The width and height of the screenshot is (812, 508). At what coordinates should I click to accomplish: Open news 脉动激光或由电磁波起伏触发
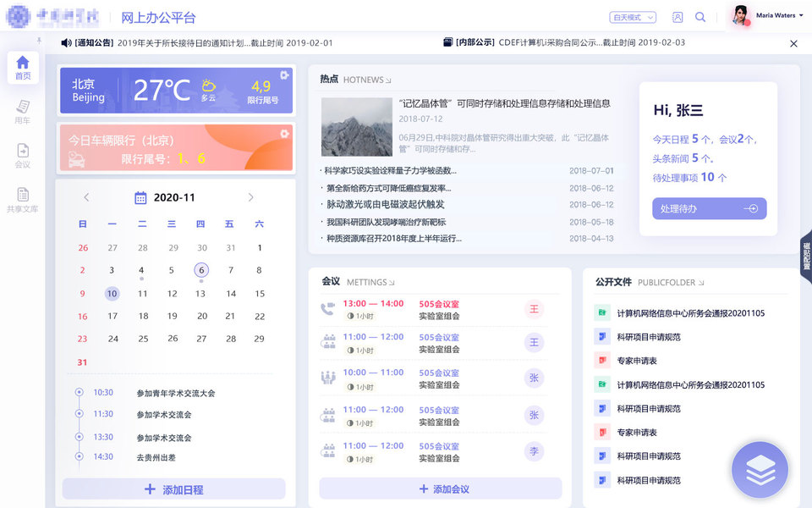[x=386, y=204]
